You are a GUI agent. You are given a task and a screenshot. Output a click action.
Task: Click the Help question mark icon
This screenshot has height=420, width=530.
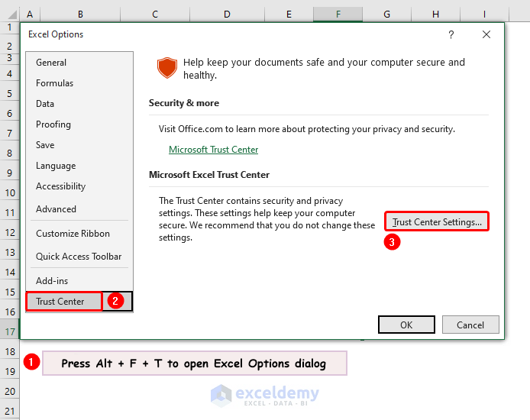tap(451, 34)
